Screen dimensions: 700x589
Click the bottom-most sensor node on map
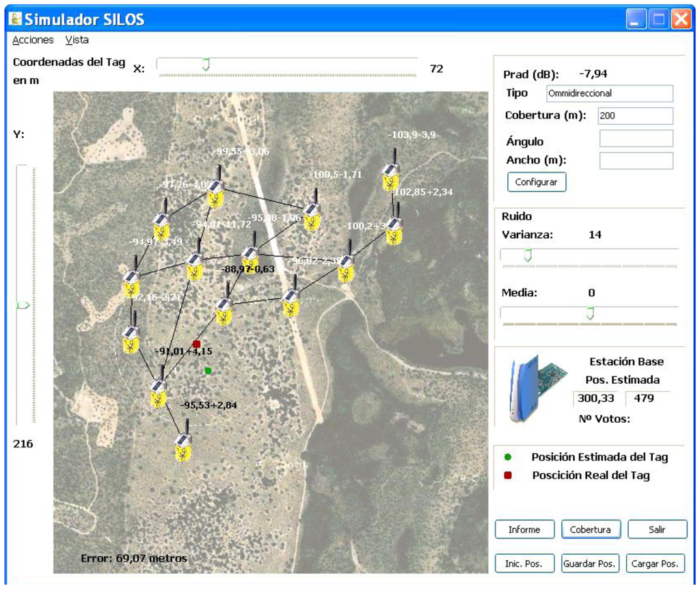tap(182, 448)
